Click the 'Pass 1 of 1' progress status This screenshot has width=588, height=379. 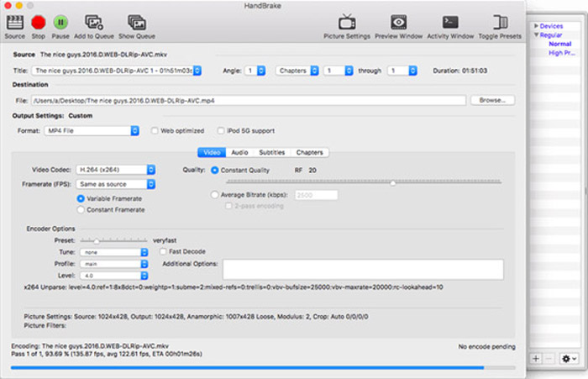107,354
